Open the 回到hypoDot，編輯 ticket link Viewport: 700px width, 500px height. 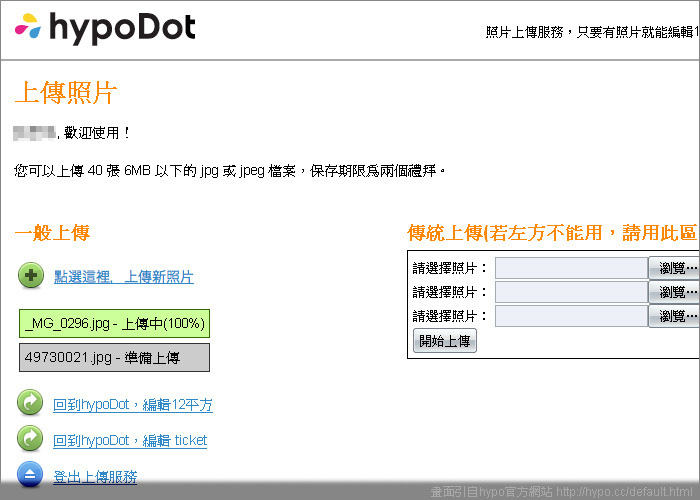point(130,441)
